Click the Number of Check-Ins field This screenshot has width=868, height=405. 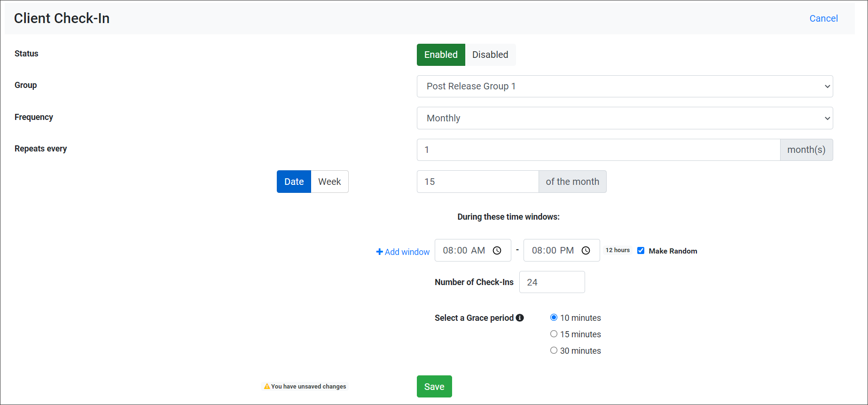[552, 282]
